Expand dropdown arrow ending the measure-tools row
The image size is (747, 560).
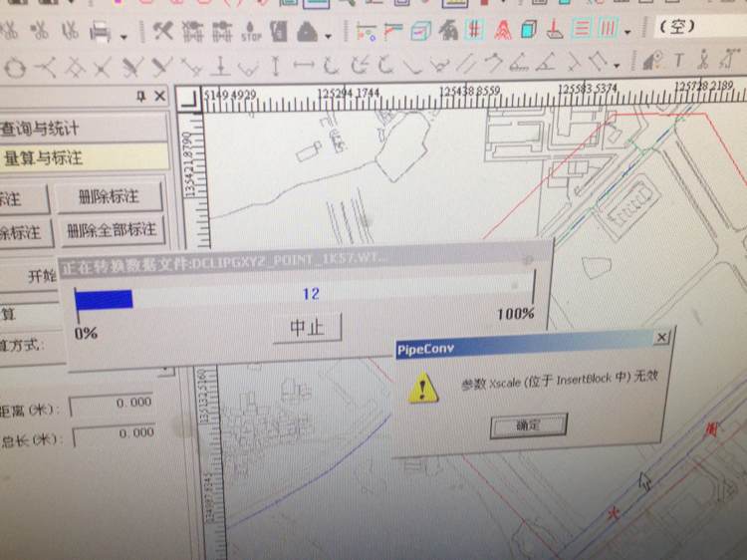[617, 65]
